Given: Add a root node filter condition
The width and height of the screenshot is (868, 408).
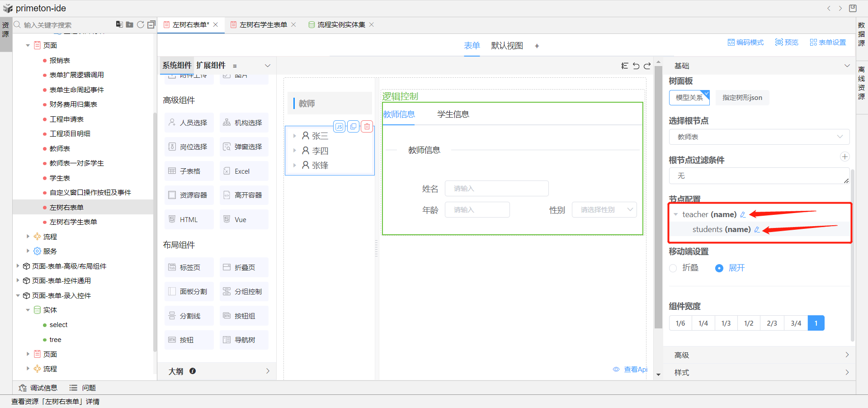Looking at the screenshot, I should click(x=844, y=157).
